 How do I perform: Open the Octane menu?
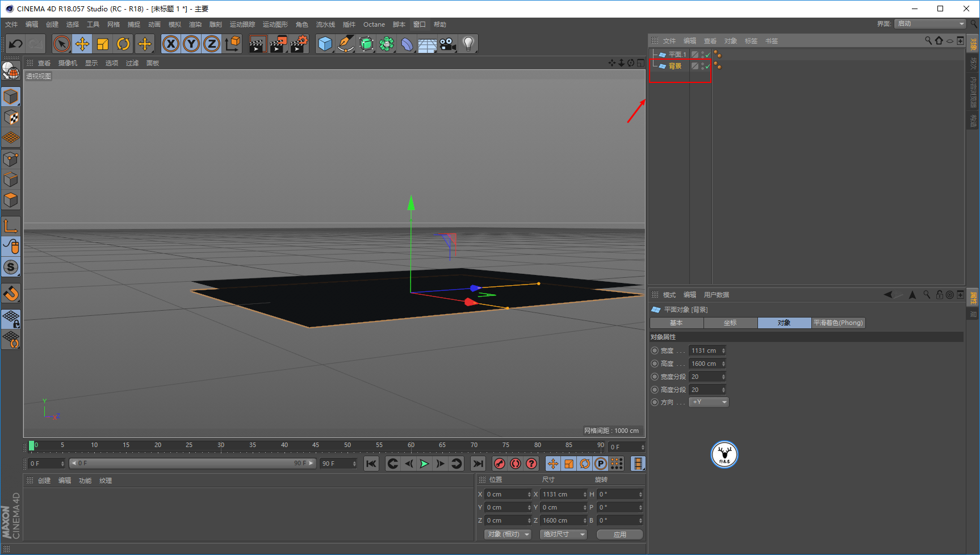click(x=374, y=24)
